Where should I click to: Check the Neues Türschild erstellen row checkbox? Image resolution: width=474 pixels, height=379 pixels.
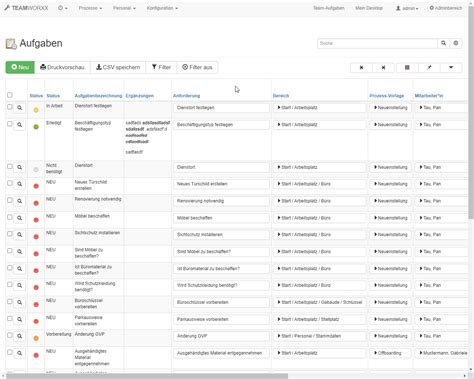coord(10,183)
